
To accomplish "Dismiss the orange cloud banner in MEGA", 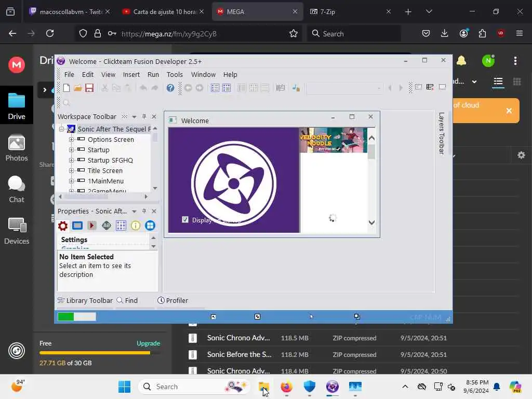I will tap(509, 111).
